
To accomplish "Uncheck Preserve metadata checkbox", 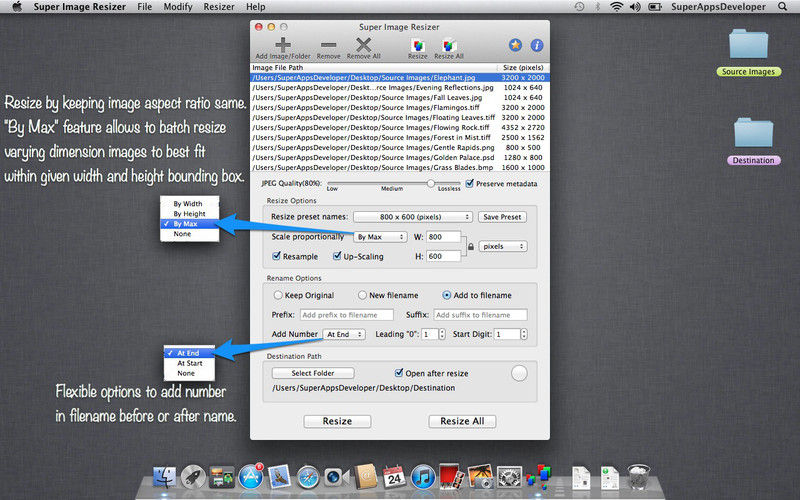I will (x=469, y=183).
